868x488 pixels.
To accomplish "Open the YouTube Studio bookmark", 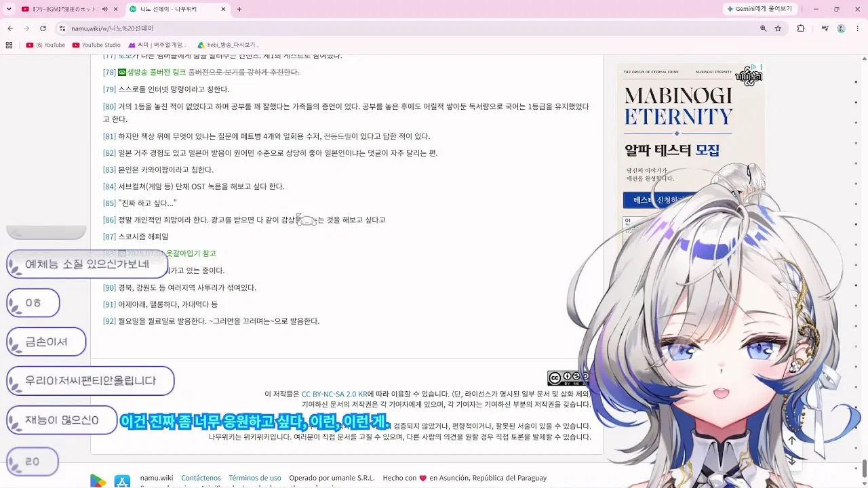I will 96,45.
